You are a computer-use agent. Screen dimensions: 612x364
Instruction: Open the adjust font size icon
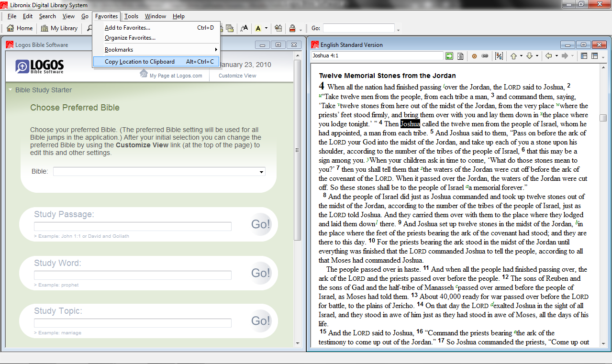244,28
